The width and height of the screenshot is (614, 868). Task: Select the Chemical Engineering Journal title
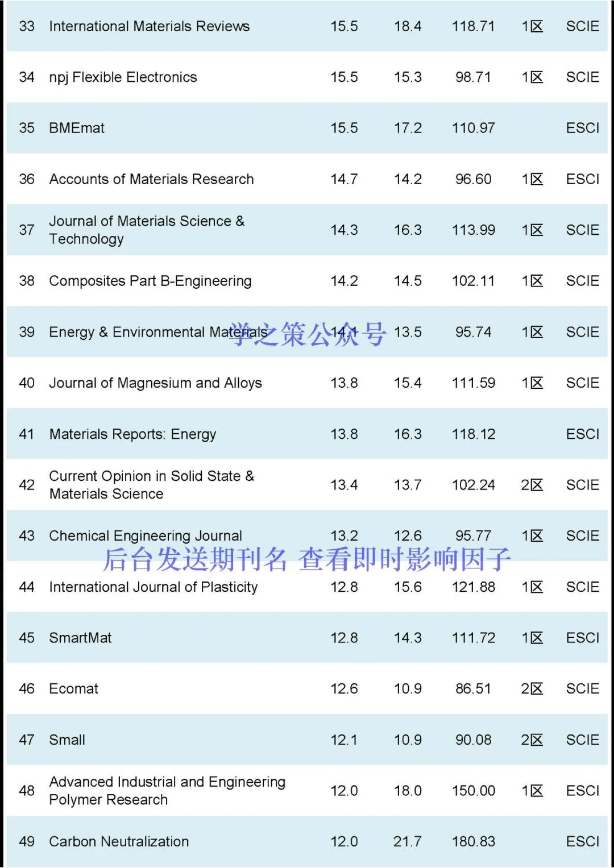[146, 535]
